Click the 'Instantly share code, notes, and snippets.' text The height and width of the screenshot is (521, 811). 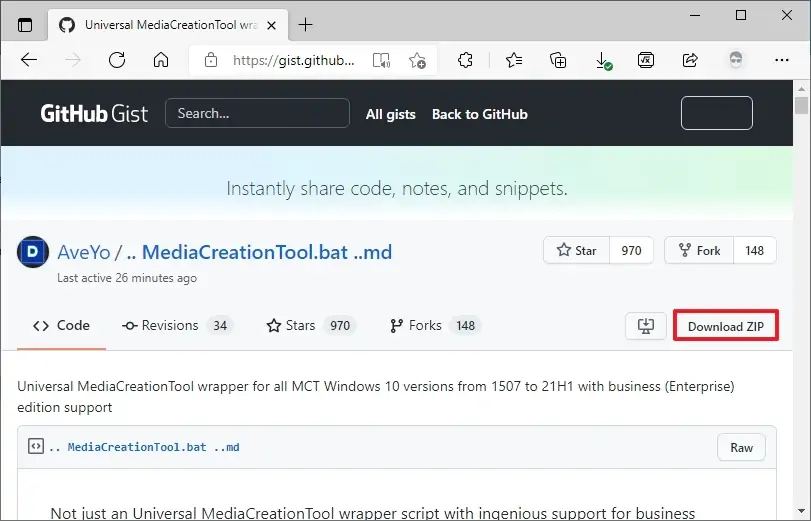(x=397, y=188)
